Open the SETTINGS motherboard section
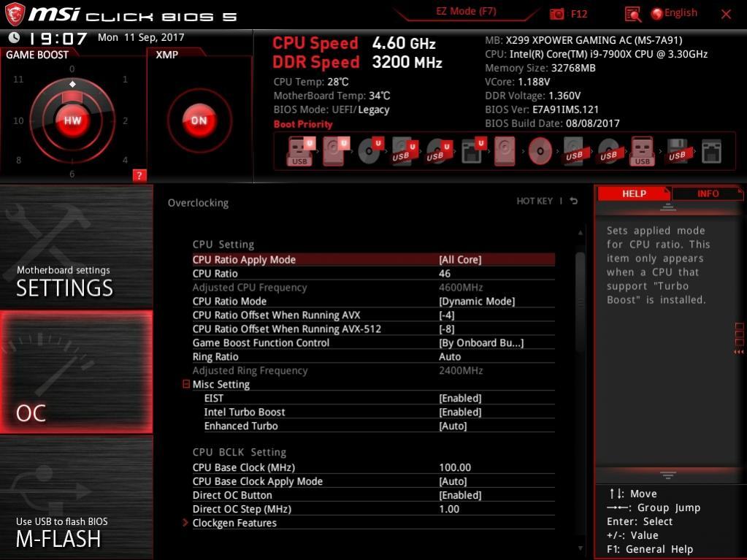Image resolution: width=747 pixels, height=560 pixels. coord(76,248)
